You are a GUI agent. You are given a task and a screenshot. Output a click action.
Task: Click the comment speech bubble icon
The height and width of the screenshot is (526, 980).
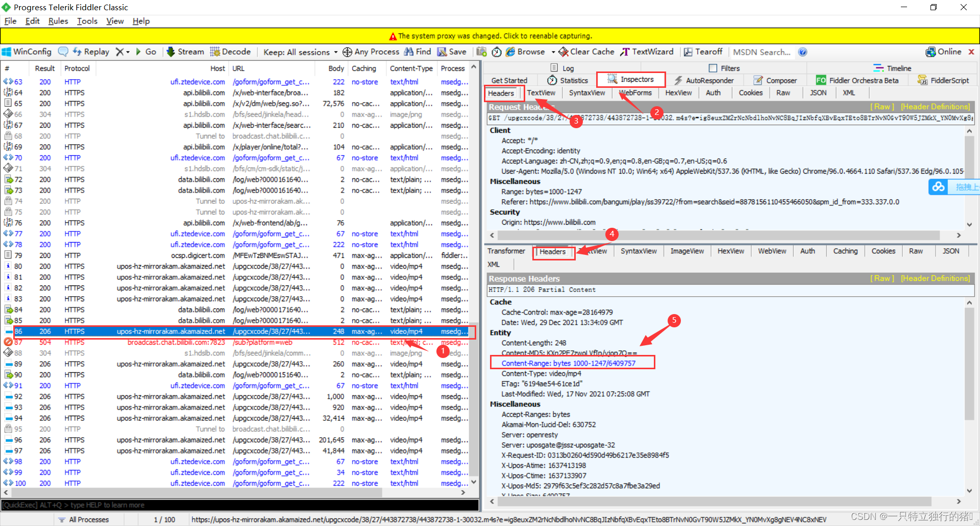[x=63, y=52]
